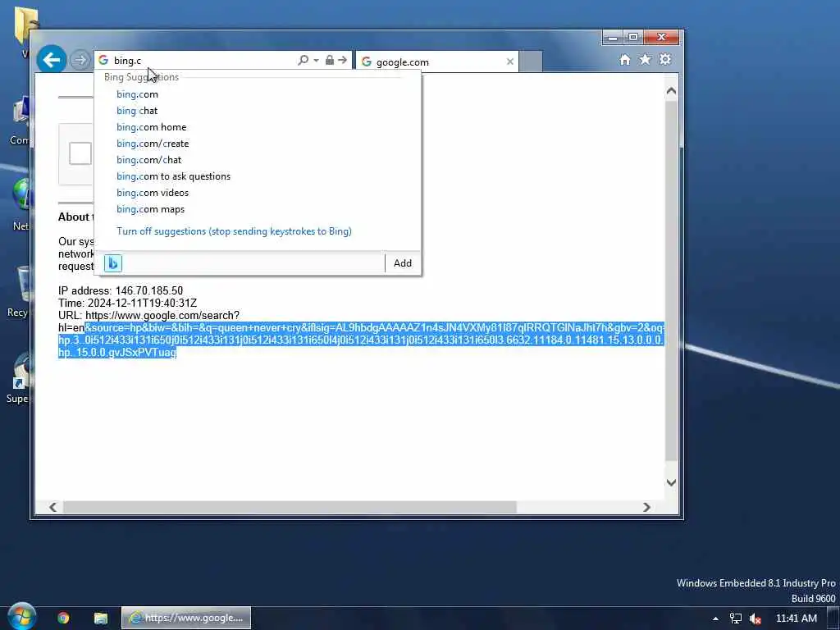The width and height of the screenshot is (840, 630).
Task: Click the security lock icon
Action: (x=330, y=60)
